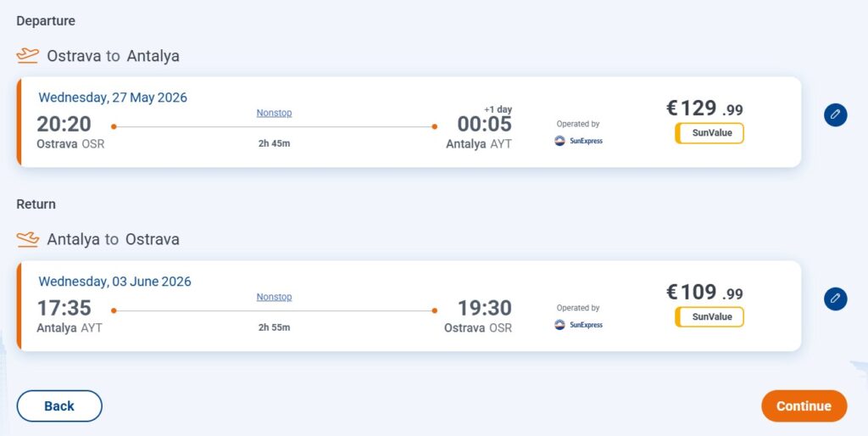Click the landing plane icon beside Antalya to Ostrava
Screen dimensions: 868x436
click(x=28, y=239)
